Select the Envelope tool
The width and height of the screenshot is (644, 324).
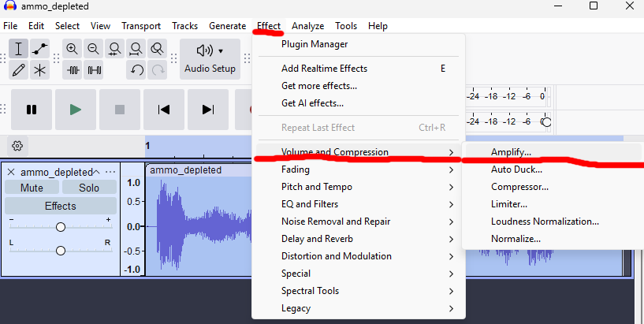39,49
